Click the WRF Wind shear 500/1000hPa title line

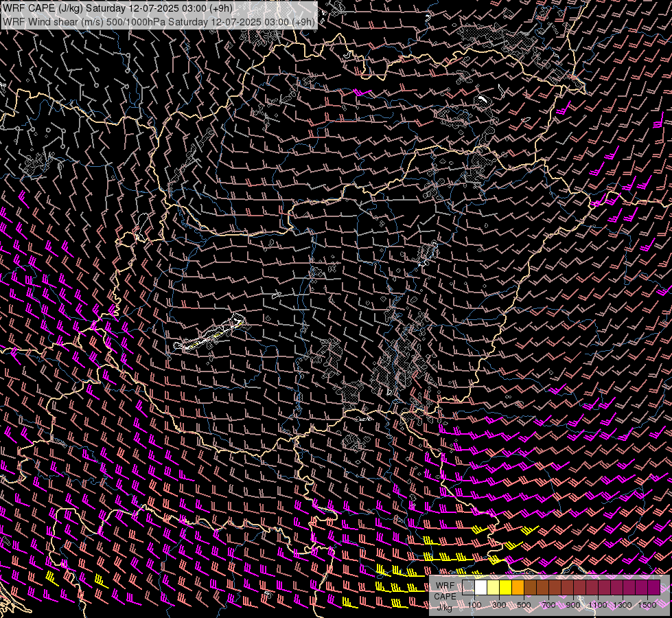click(x=159, y=22)
